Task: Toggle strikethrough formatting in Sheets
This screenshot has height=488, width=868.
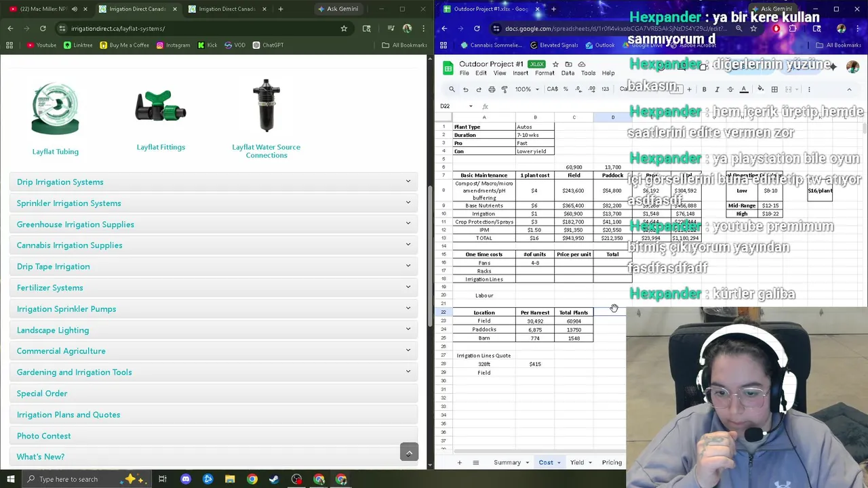Action: 730,89
